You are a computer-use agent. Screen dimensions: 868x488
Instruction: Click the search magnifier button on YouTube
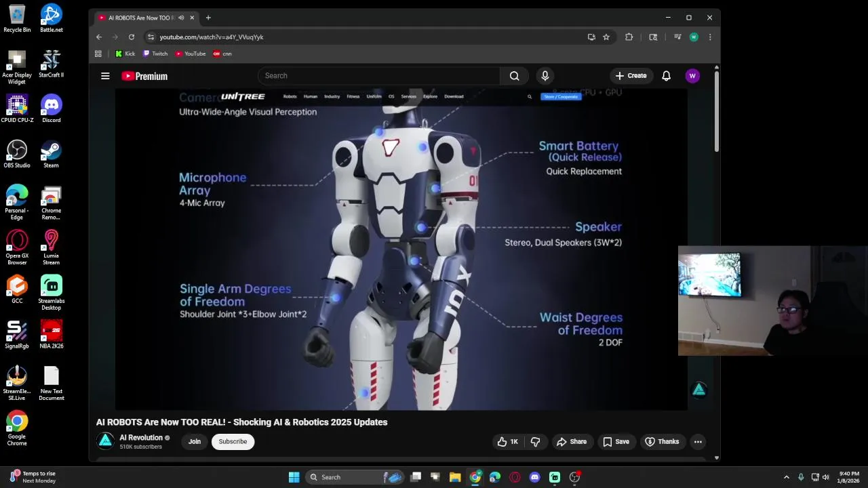(x=514, y=76)
